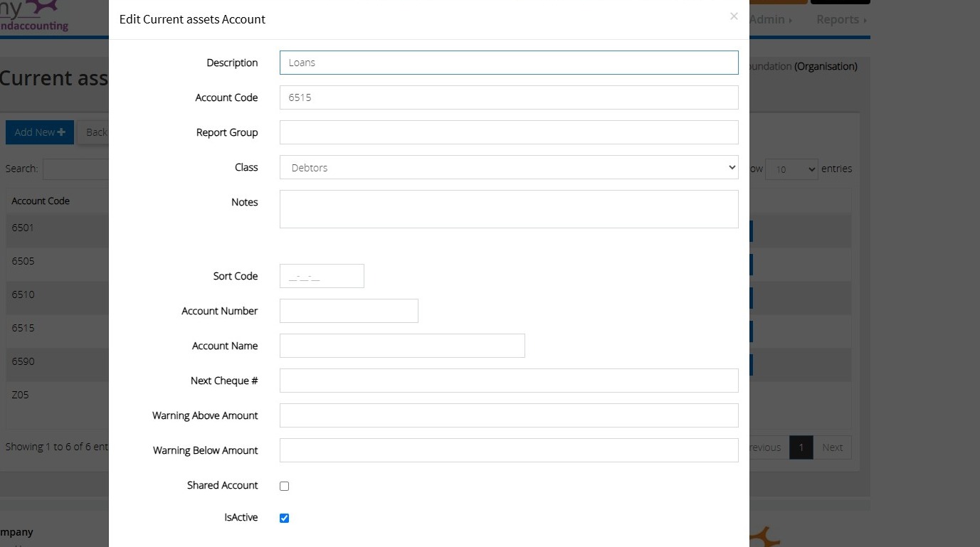Click the Add New button behind dialog

(x=40, y=132)
